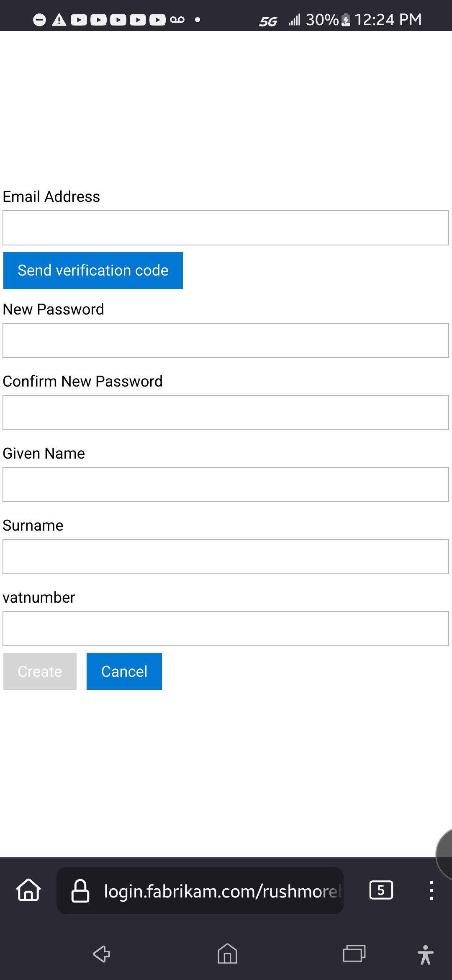Click into the New Password field
Image resolution: width=452 pixels, height=980 pixels.
(226, 340)
